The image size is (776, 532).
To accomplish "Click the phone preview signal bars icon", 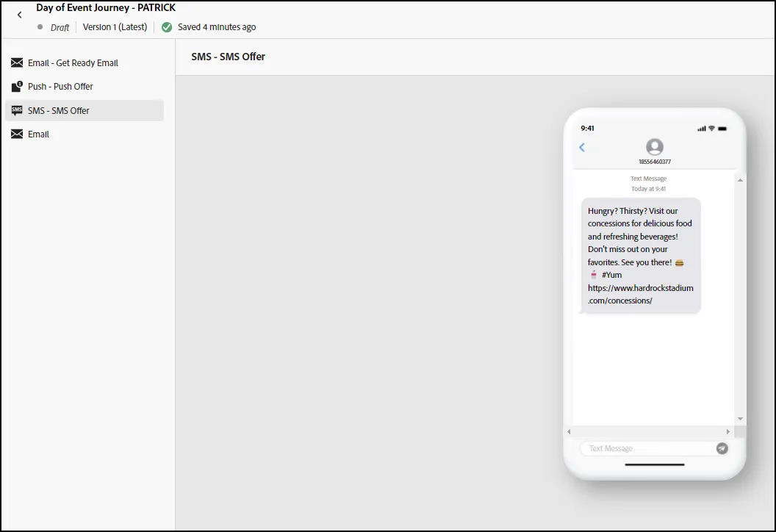I will click(702, 129).
